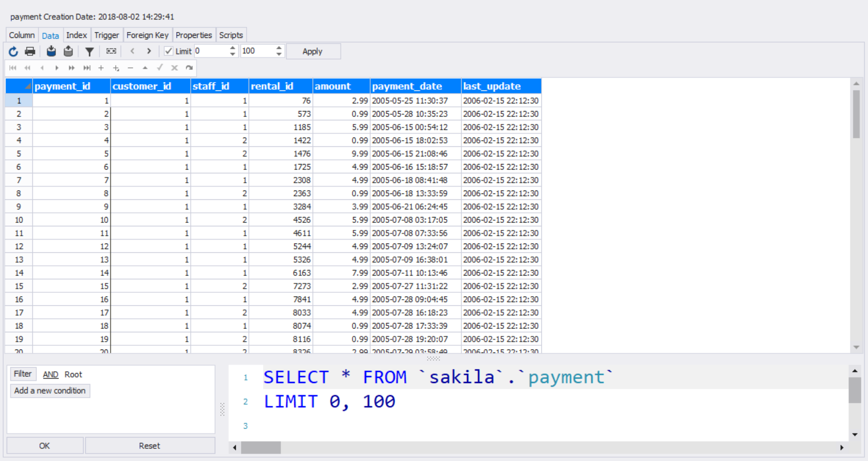868x461 pixels.
Task: Open the Scripts tab
Action: click(231, 35)
